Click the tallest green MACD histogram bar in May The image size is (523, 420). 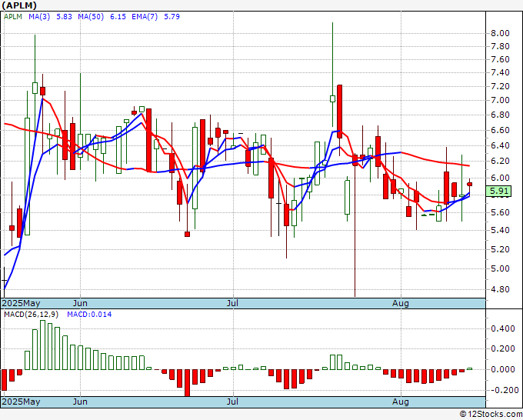tap(43, 345)
